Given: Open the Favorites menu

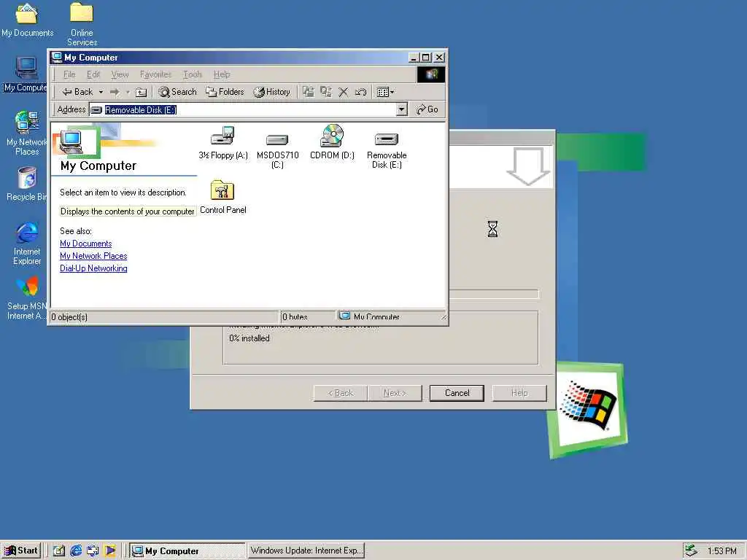Looking at the screenshot, I should 155,74.
